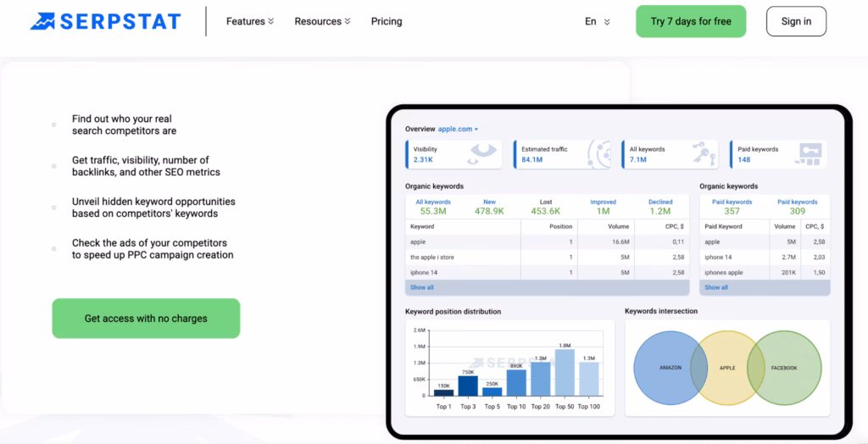Open the En language selector

[597, 21]
